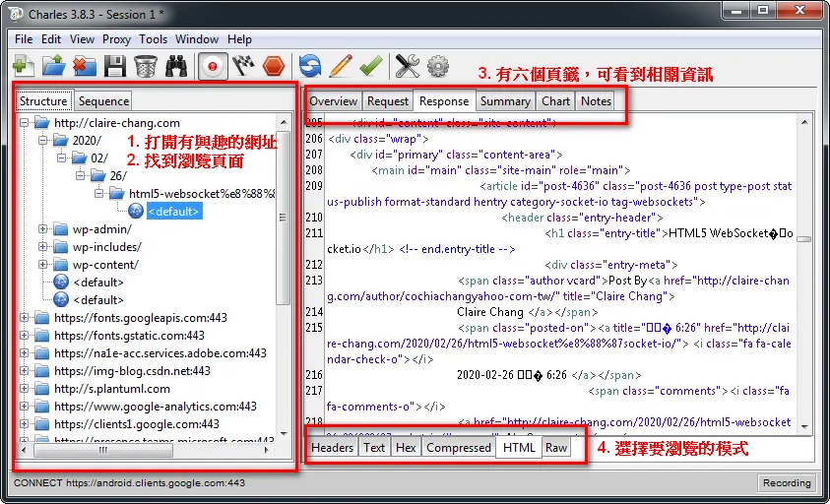Collapse the 2020/ folder node
The width and height of the screenshot is (830, 504).
[43, 141]
